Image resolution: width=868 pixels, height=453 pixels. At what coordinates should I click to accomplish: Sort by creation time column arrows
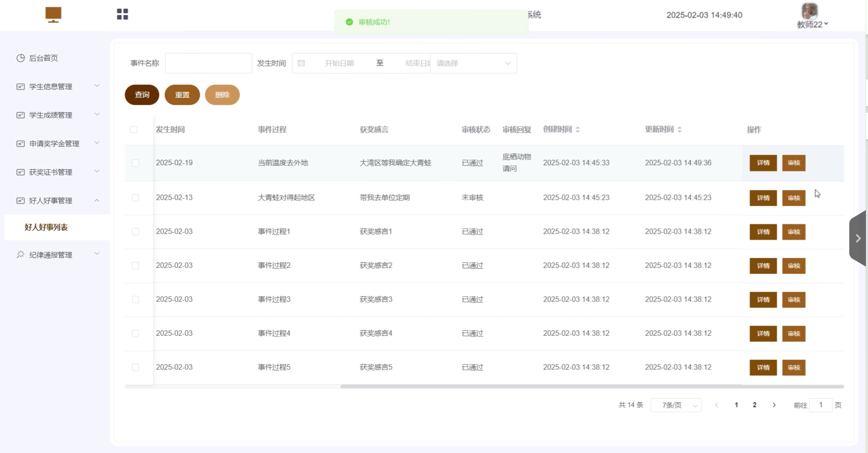pos(577,130)
